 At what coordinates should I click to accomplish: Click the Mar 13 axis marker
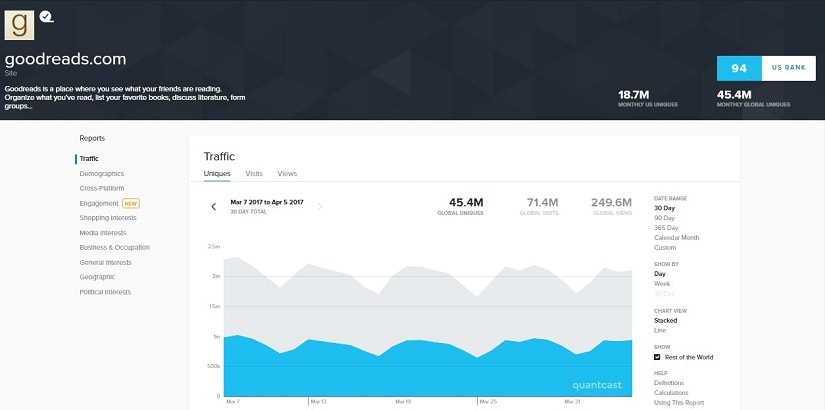[318, 402]
